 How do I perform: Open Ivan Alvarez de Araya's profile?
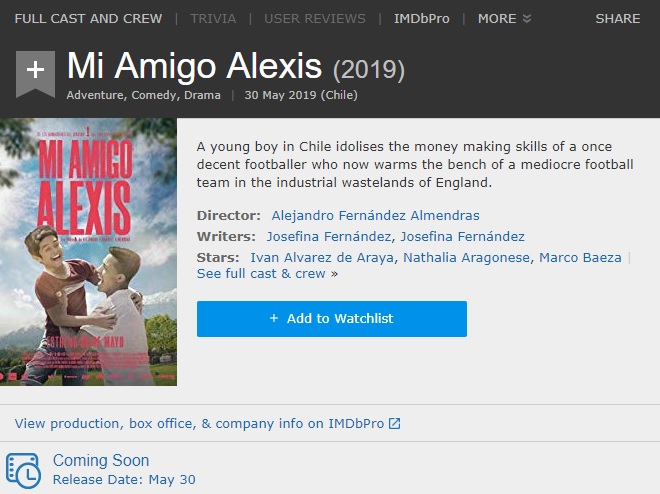(x=321, y=258)
